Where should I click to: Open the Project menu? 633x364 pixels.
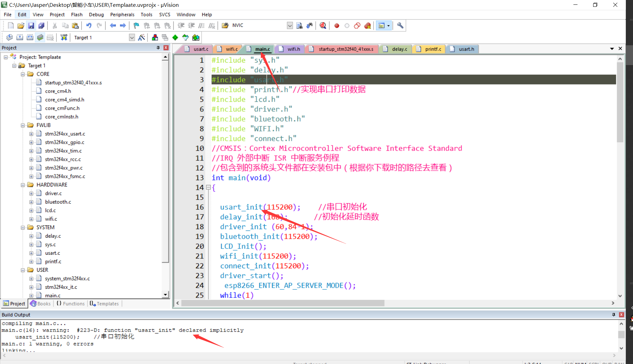point(57,15)
